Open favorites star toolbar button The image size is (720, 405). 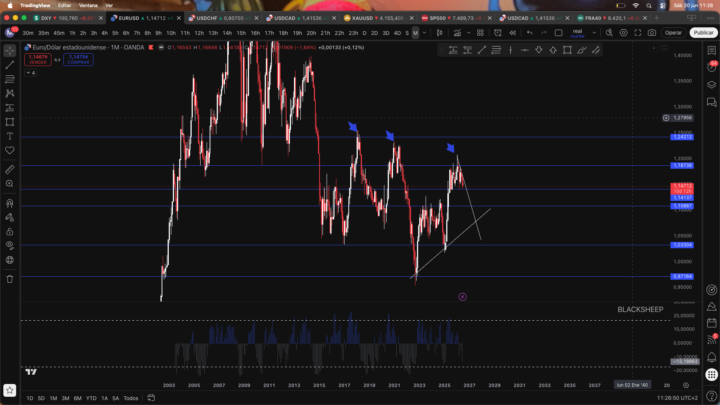pyautogui.click(x=10, y=390)
